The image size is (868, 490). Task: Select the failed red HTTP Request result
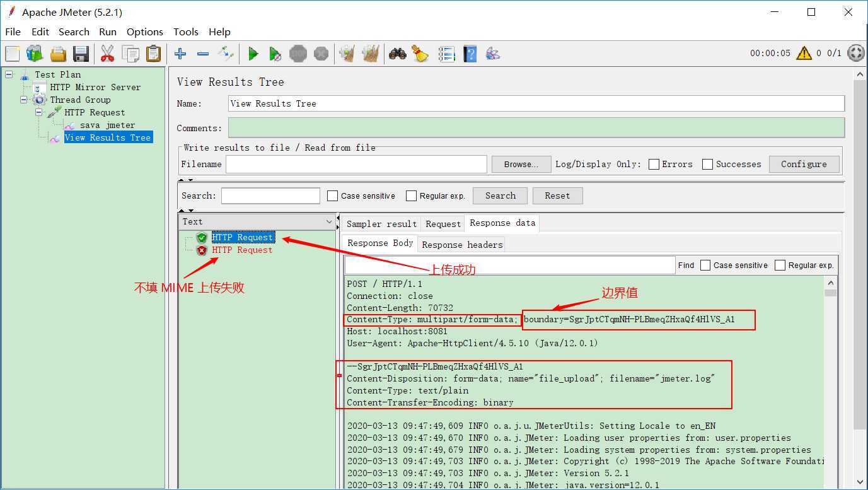point(242,250)
